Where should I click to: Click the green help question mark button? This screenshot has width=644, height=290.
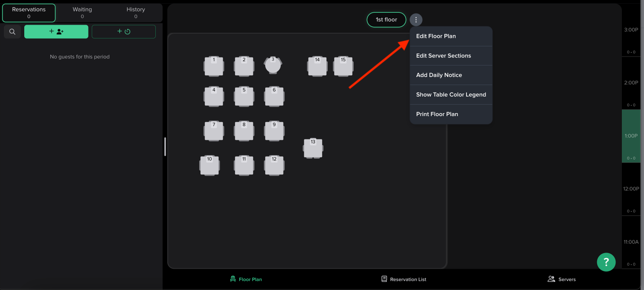tap(606, 262)
